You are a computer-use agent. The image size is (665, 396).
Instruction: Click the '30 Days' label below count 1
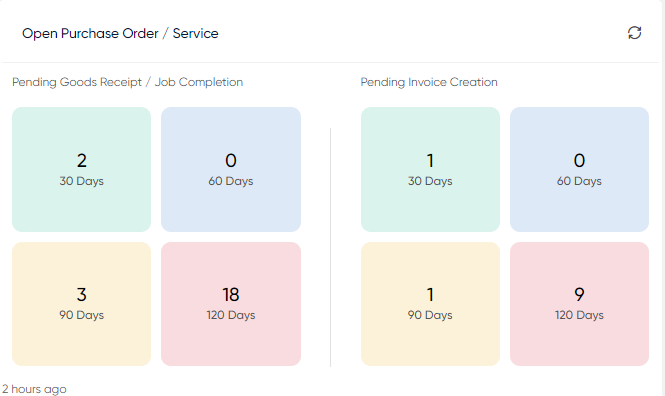pyautogui.click(x=430, y=181)
